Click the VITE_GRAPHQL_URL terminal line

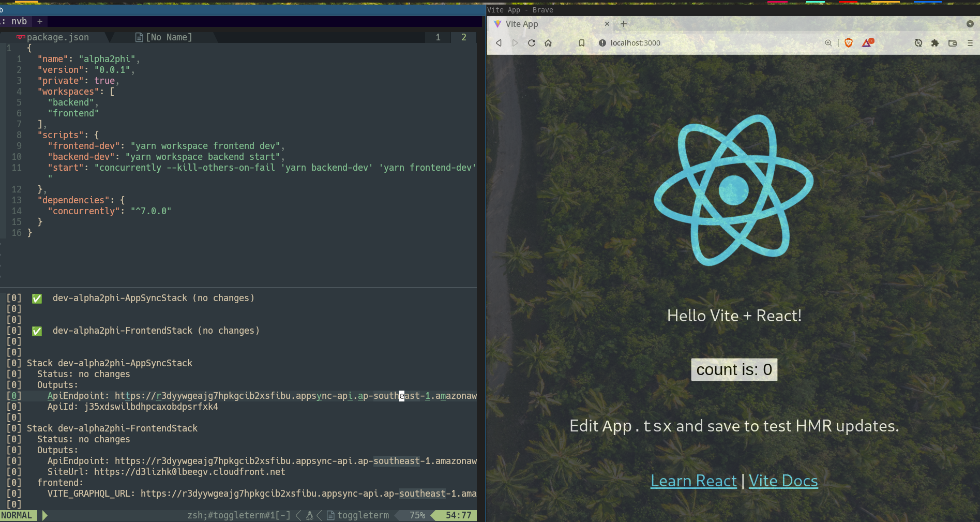tap(262, 494)
